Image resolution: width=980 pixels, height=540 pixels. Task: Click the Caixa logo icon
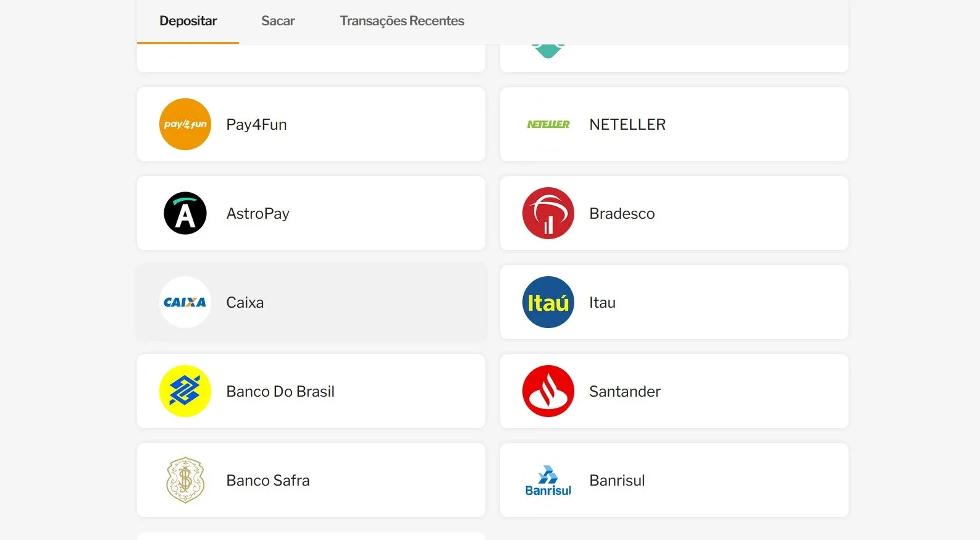(185, 302)
